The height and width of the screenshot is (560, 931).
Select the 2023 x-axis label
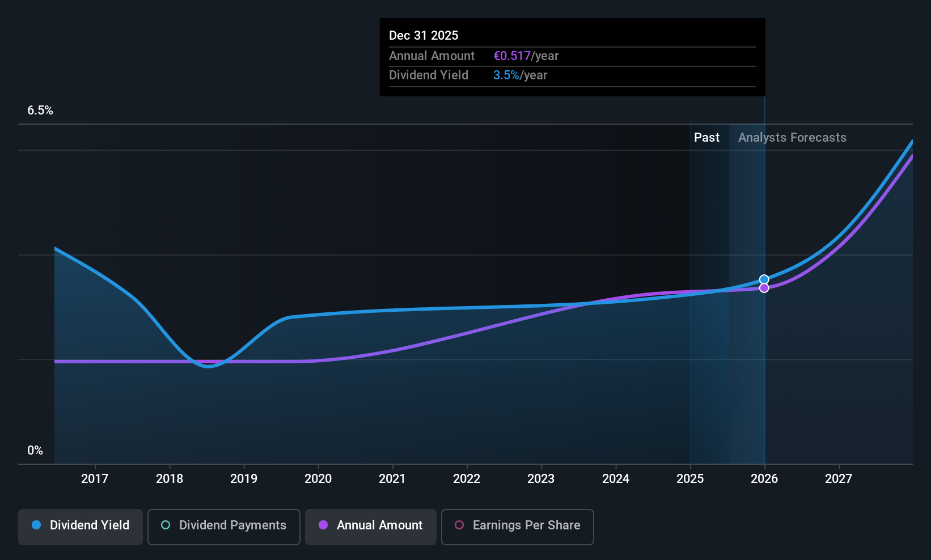click(x=541, y=479)
